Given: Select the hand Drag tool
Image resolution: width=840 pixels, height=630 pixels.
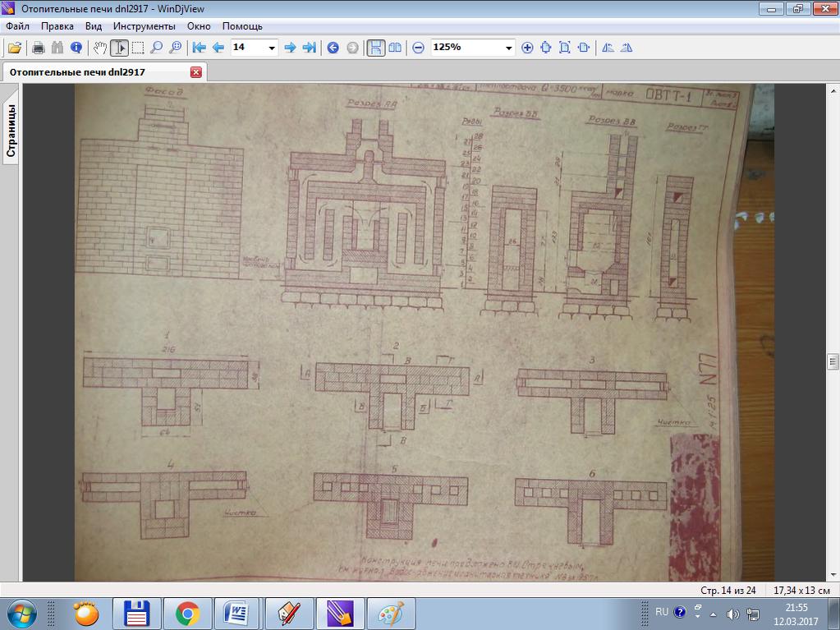Looking at the screenshot, I should click(x=99, y=48).
